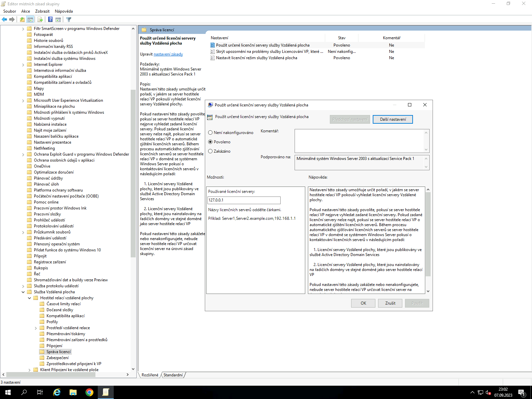This screenshot has width=532, height=399.
Task: Click the blue Back arrow in the toolbar
Action: pyautogui.click(x=4, y=20)
